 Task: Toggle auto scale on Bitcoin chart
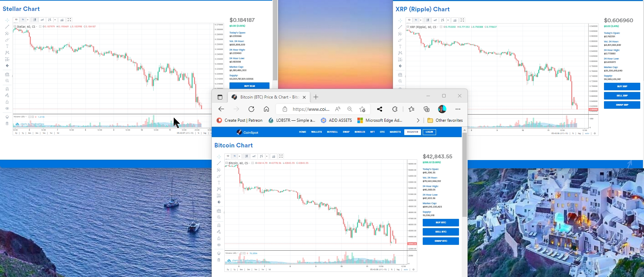tap(406, 269)
